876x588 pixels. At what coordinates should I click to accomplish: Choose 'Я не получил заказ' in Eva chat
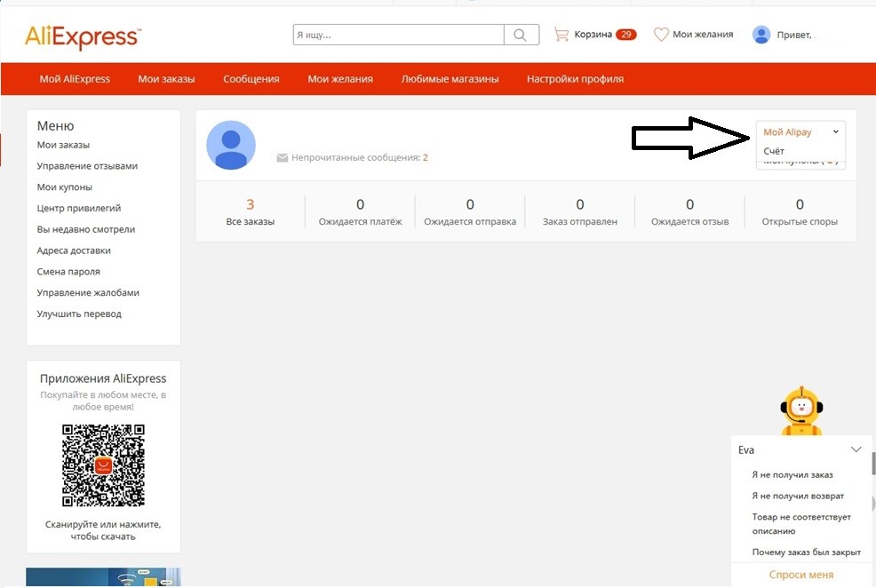tap(792, 474)
